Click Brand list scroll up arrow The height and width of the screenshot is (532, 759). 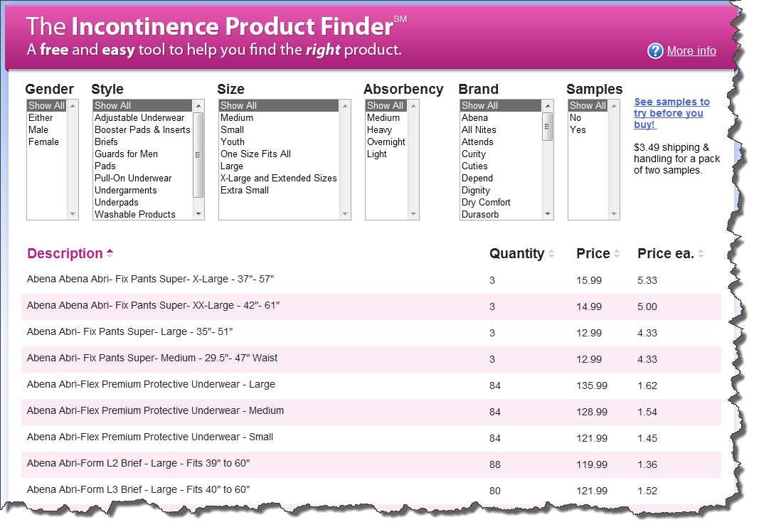548,105
